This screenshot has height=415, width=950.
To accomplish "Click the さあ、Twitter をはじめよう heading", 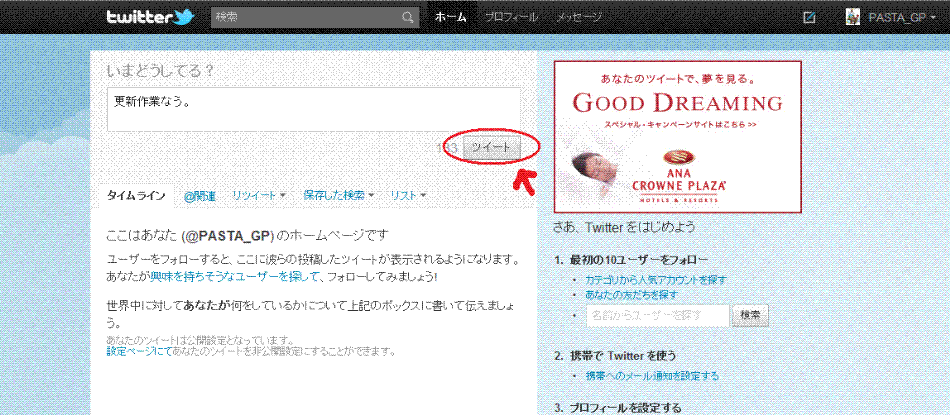I will 624,228.
